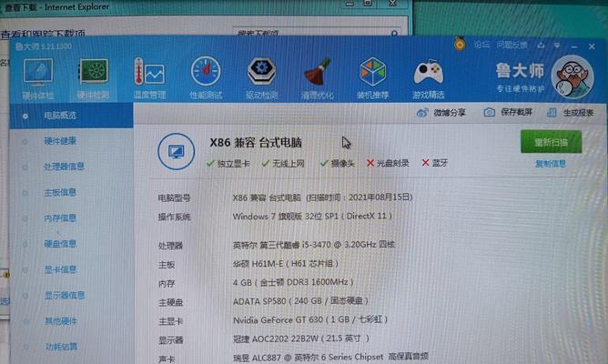Click 电脑型号 row scan date text
Screen dimensions: 608x364
(x=359, y=197)
